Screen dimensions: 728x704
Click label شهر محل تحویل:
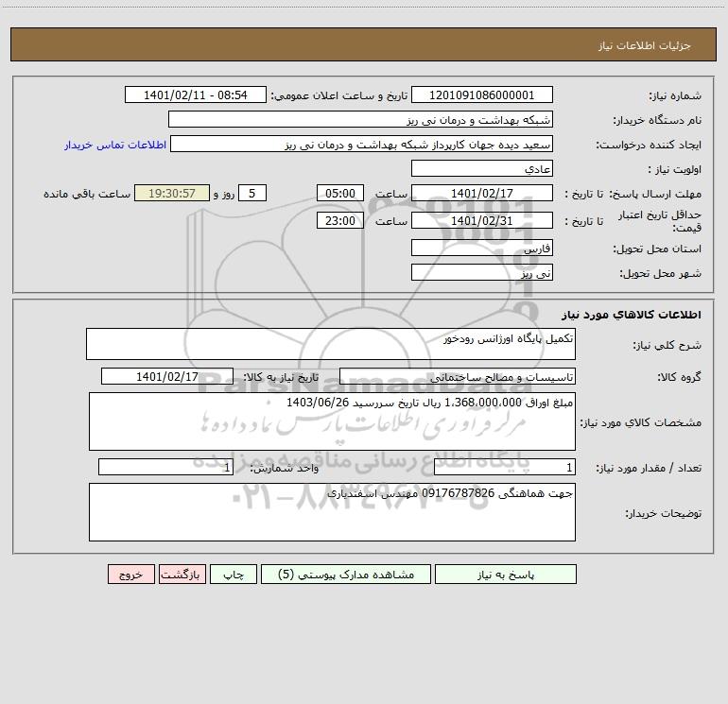point(661,274)
